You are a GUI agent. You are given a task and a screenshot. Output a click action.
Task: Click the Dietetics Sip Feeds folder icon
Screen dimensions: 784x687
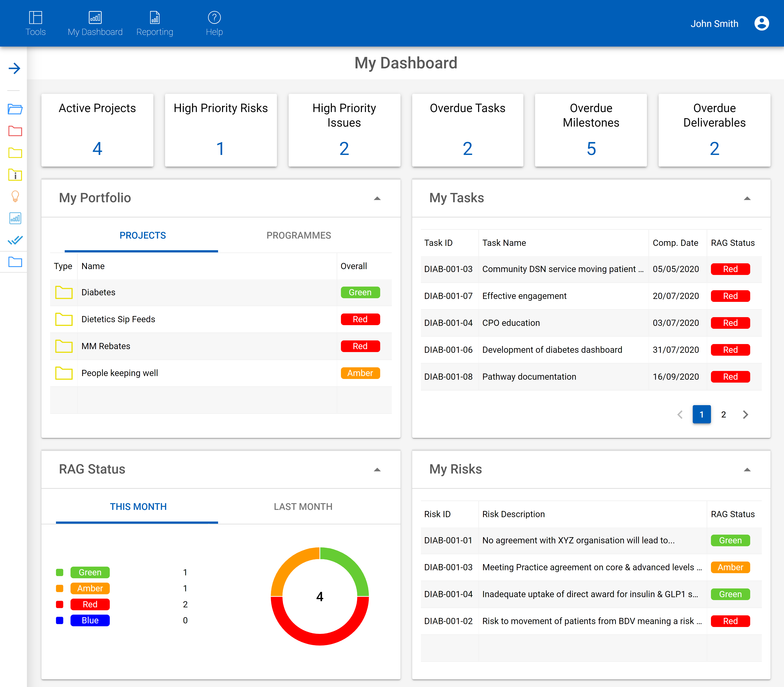pyautogui.click(x=64, y=319)
